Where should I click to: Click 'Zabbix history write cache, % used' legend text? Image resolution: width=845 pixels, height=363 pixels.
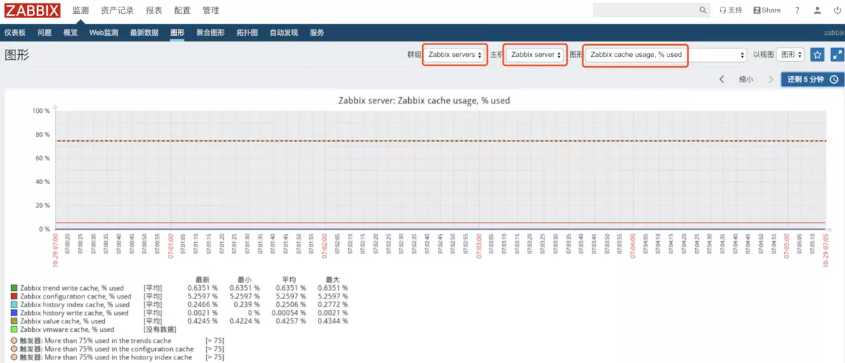click(x=74, y=312)
